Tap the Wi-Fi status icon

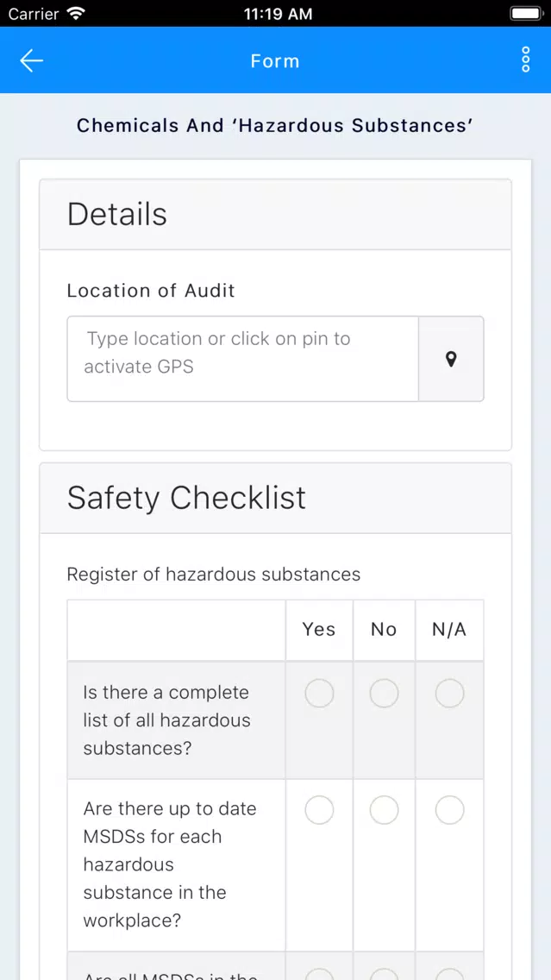76,13
